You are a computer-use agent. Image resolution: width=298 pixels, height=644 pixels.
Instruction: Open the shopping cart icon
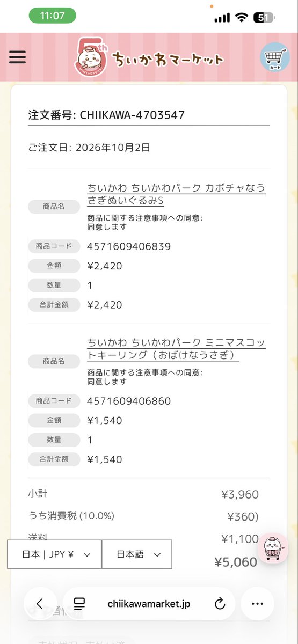pyautogui.click(x=275, y=58)
